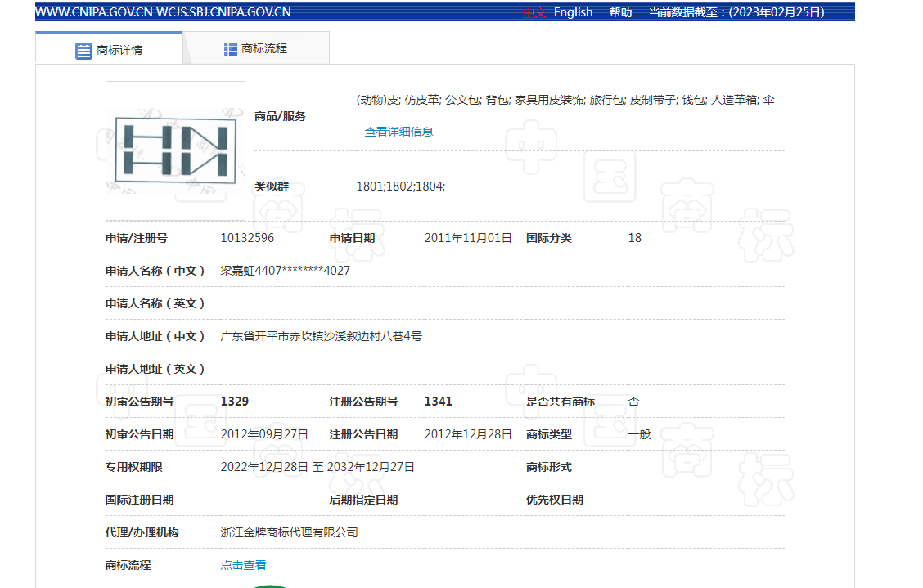This screenshot has width=923, height=588.
Task: Click the 商标流程 row label at bottom
Action: coord(128,565)
